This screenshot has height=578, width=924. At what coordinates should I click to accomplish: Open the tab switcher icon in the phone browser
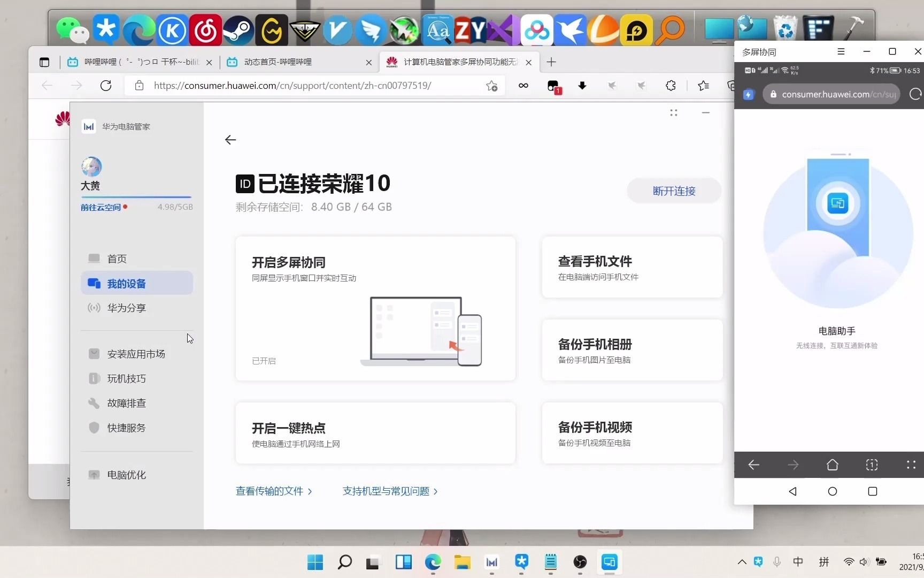click(x=872, y=465)
